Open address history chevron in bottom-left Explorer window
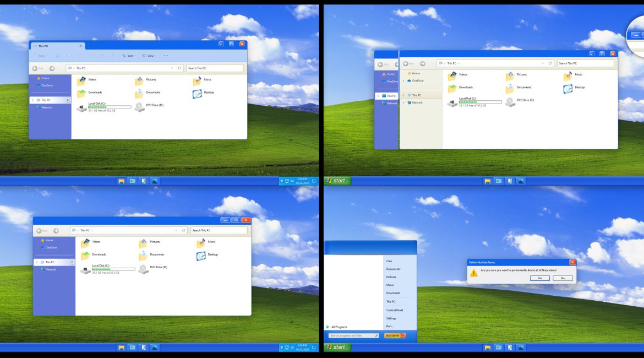The width and height of the screenshot is (644, 358). tap(176, 231)
